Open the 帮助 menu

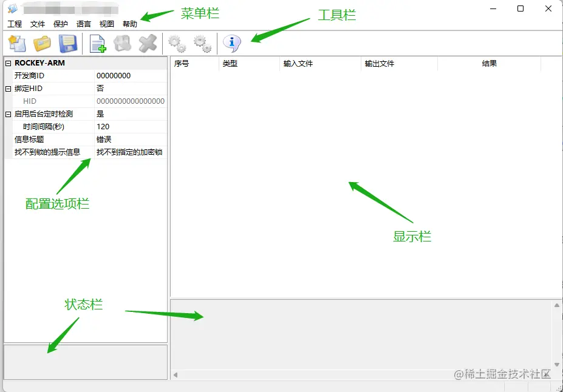129,24
